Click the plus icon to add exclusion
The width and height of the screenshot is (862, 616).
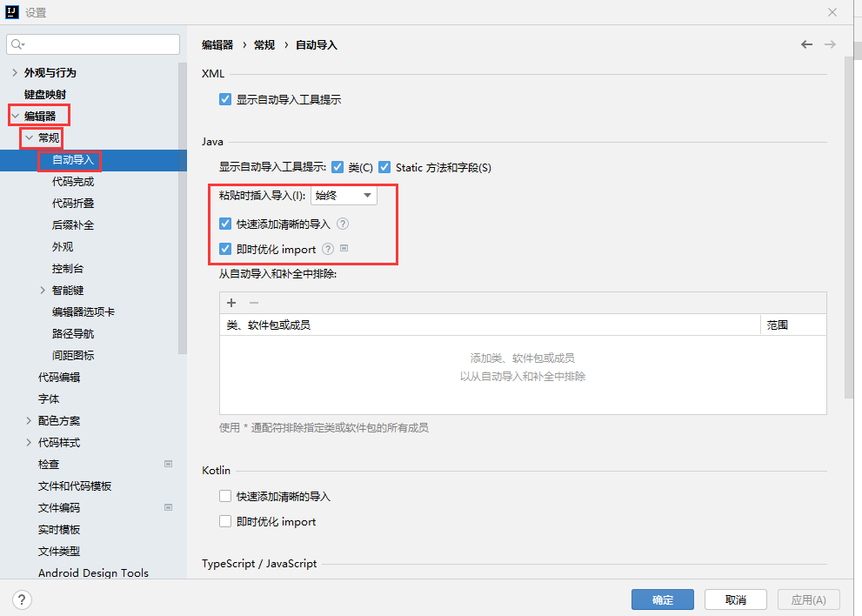tap(231, 303)
